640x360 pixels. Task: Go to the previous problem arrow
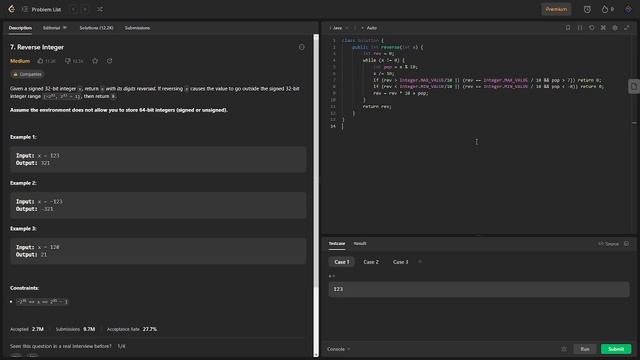tap(73, 9)
